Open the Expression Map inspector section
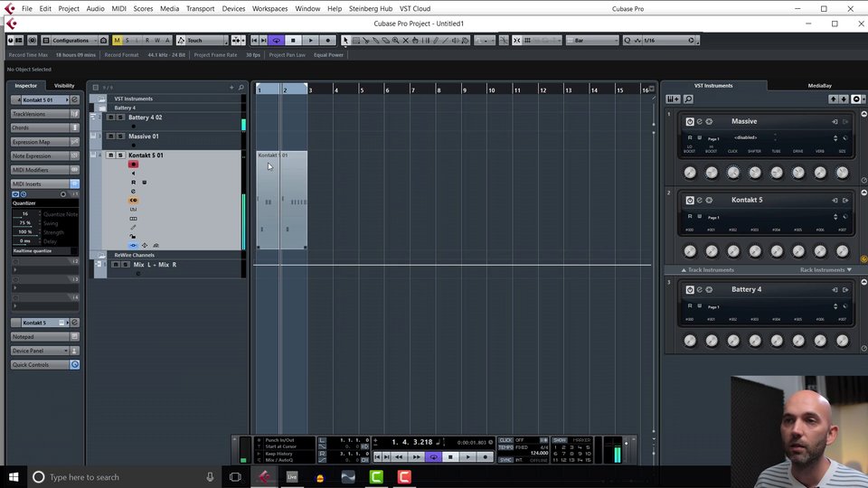 (x=40, y=142)
